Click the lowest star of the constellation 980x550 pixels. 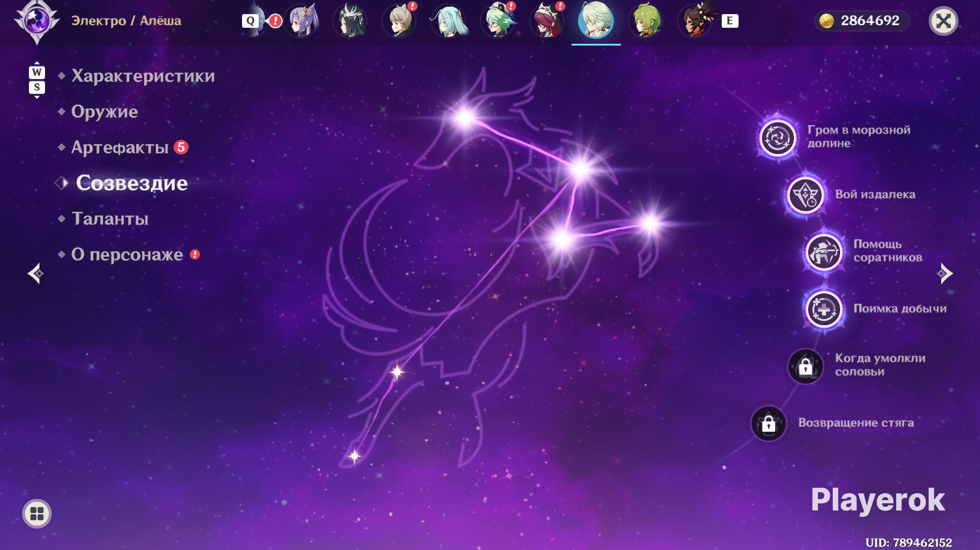354,456
